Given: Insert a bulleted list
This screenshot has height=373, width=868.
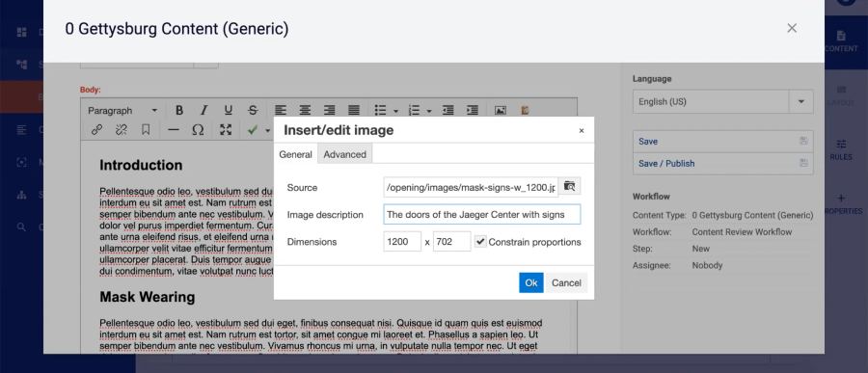Looking at the screenshot, I should click(380, 110).
